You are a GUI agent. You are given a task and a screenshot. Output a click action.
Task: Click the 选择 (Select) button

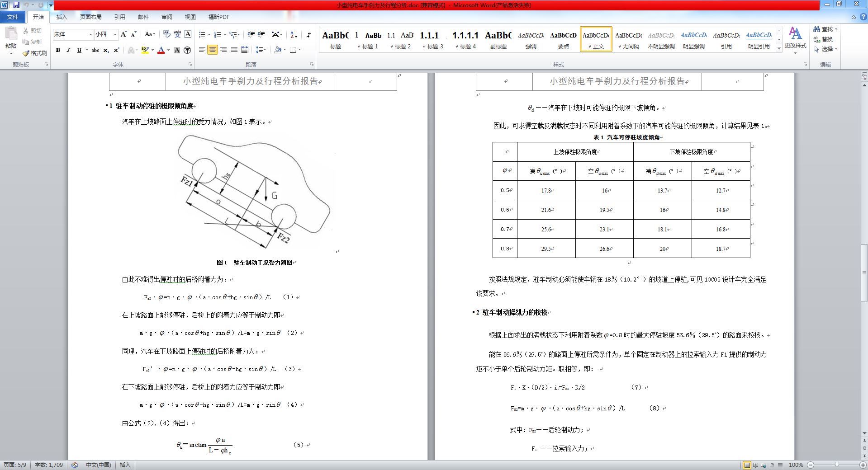point(825,49)
